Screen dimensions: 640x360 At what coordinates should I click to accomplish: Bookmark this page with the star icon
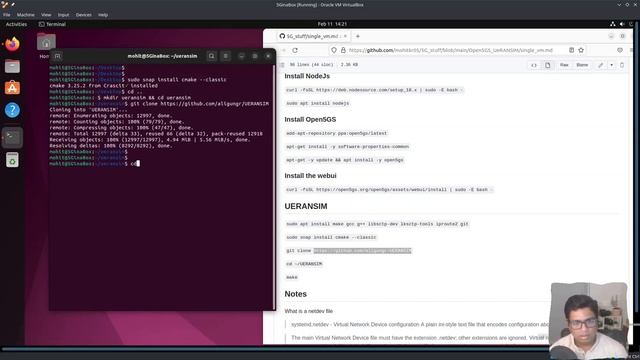[581, 50]
